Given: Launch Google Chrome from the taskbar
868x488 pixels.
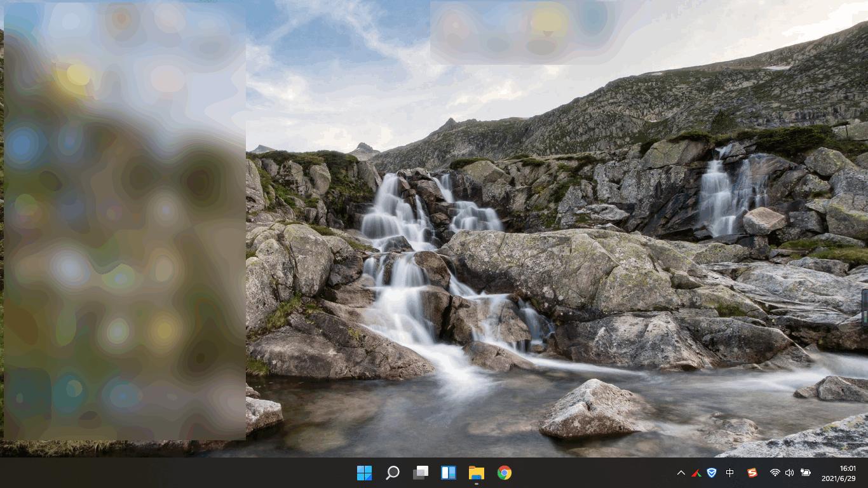Looking at the screenshot, I should 504,473.
